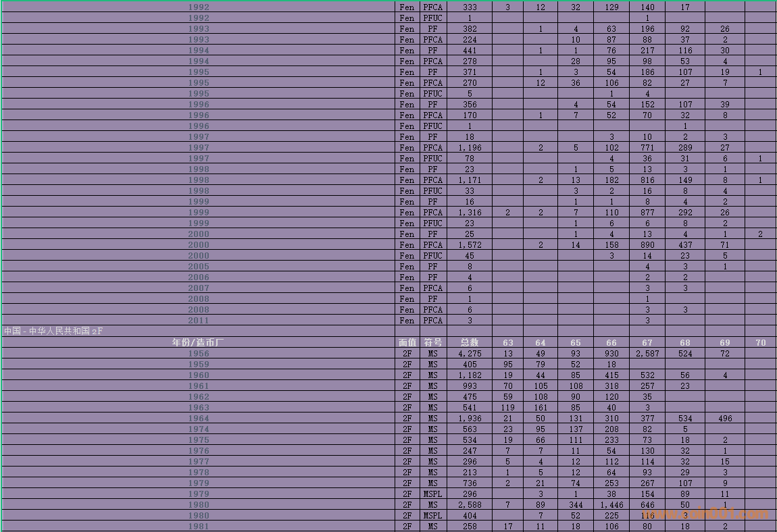Click the 年份/造币厂 column header
777x532 pixels.
(198, 342)
